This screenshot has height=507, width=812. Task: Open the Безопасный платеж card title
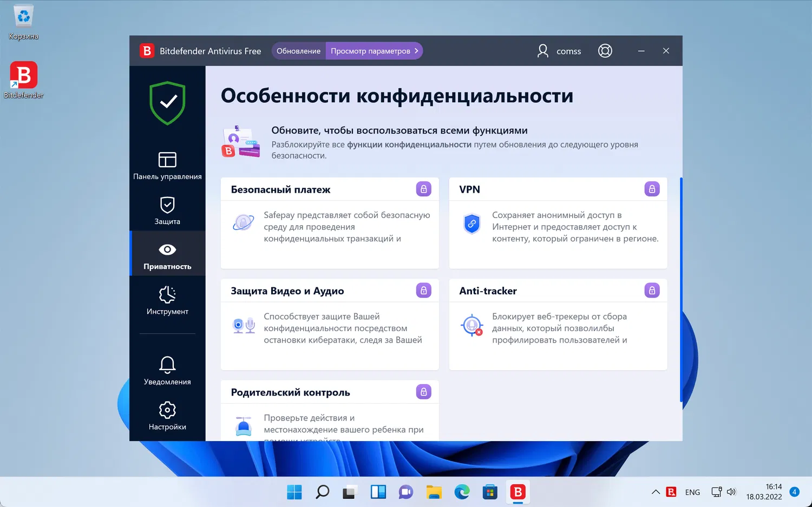coord(280,189)
